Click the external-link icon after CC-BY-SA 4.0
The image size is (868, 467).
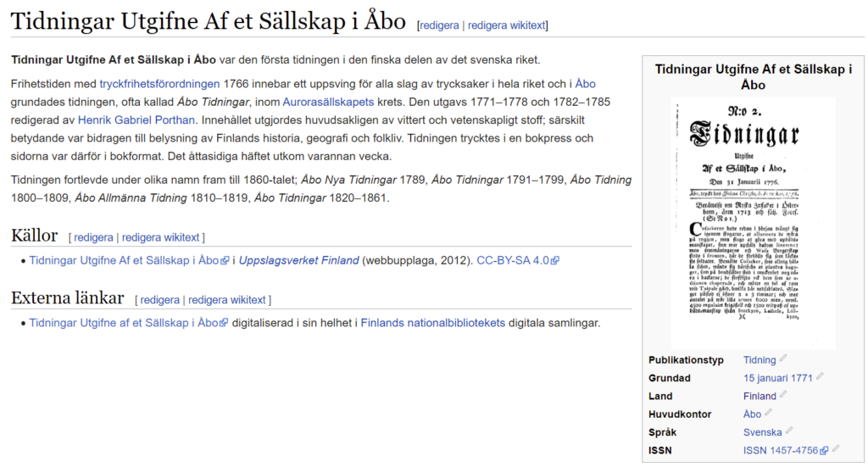coord(554,261)
